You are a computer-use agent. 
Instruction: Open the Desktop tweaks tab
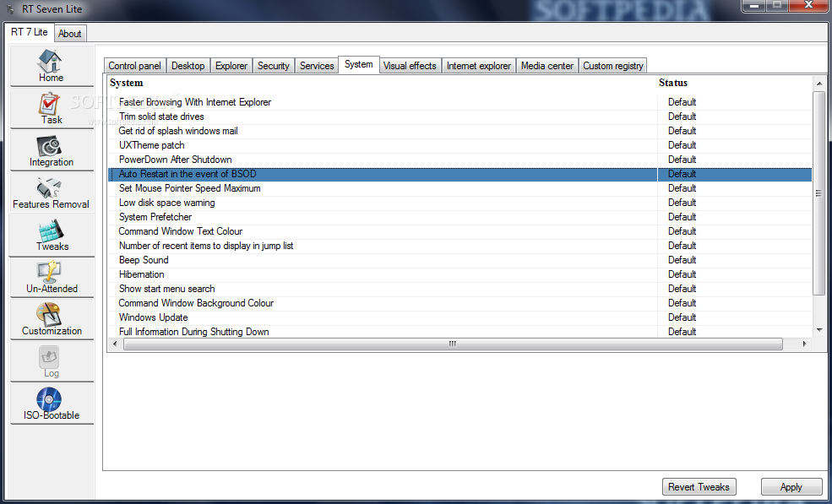point(188,66)
